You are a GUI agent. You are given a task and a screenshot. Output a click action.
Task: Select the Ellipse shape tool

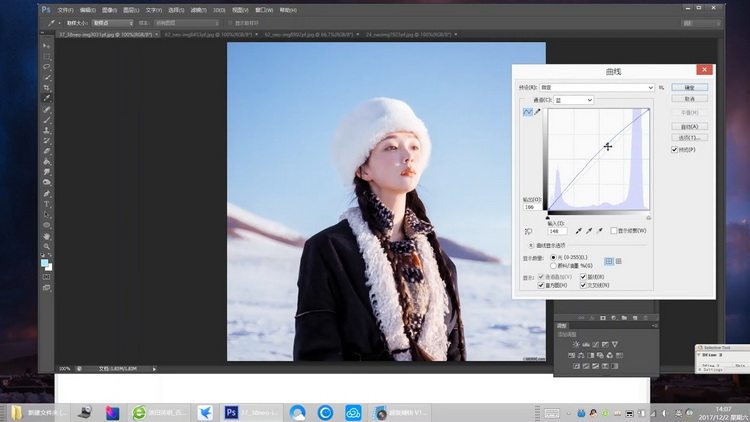coord(46,225)
